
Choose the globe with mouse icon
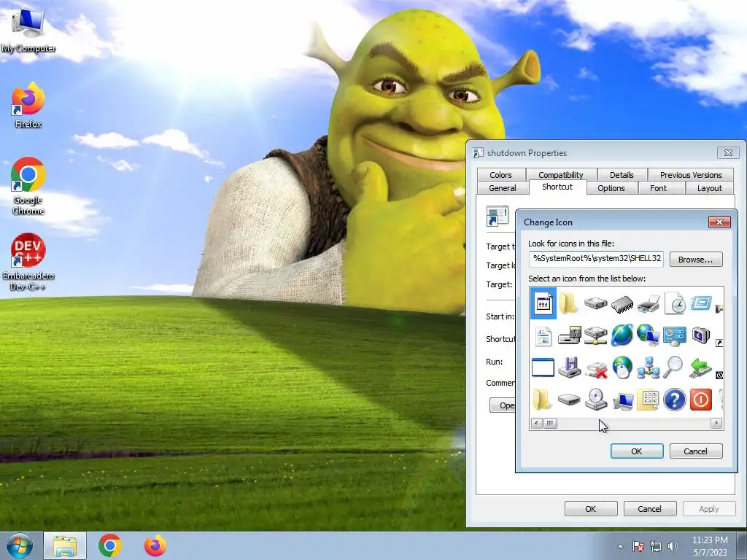tap(622, 367)
